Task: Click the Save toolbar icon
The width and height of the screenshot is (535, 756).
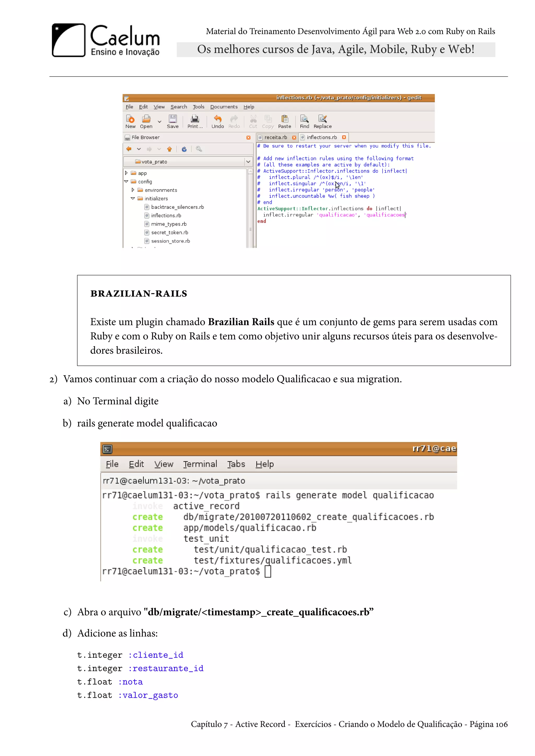Action: (x=173, y=119)
